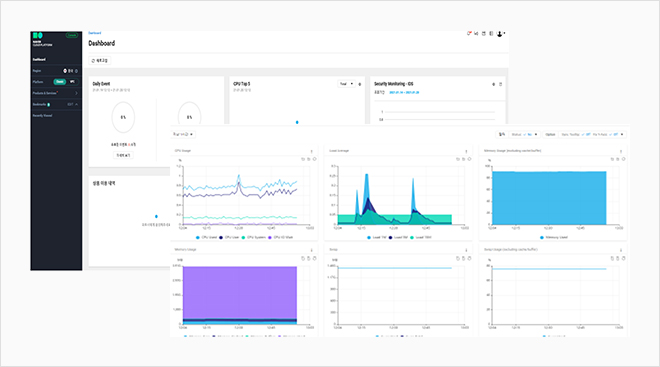Open the user profile icon
The width and height of the screenshot is (660, 367).
(500, 34)
